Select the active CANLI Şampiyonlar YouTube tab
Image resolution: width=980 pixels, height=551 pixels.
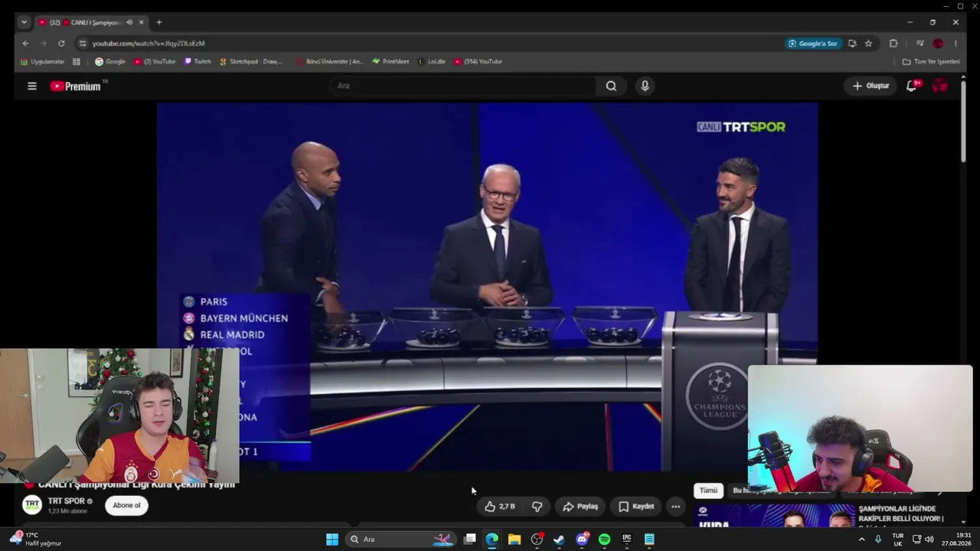click(x=91, y=22)
